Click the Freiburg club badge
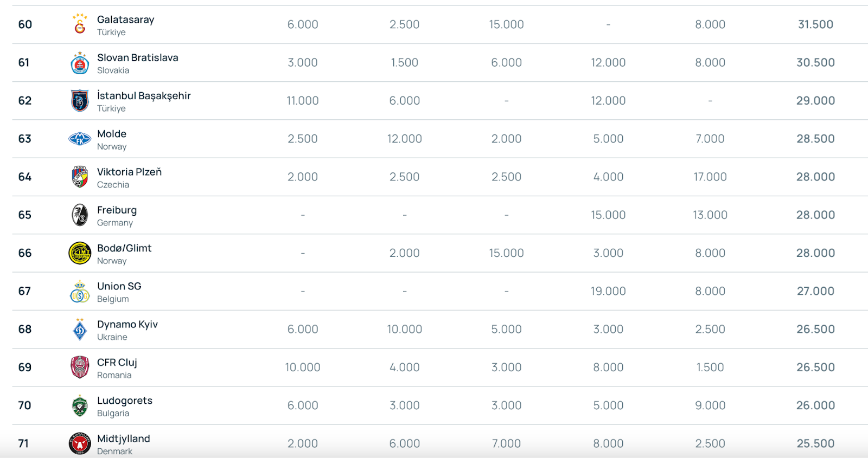 coord(80,215)
